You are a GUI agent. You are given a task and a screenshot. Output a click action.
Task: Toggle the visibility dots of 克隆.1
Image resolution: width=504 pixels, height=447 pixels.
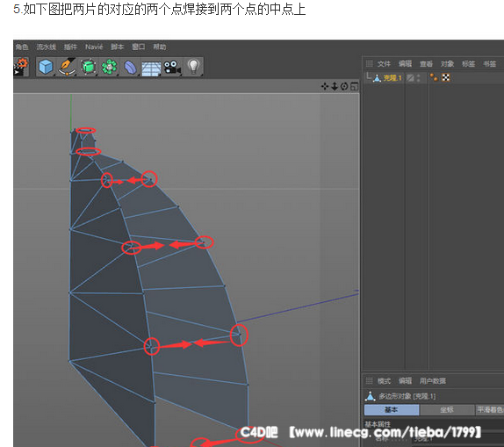(418, 78)
